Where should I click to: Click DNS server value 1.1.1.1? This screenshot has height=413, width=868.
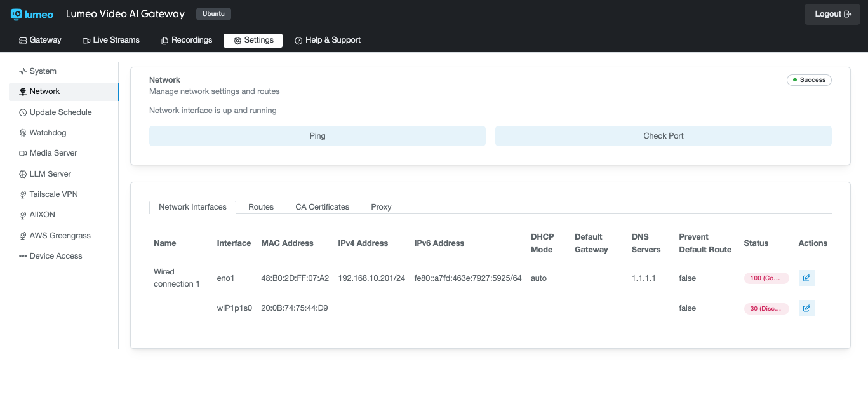(x=643, y=278)
